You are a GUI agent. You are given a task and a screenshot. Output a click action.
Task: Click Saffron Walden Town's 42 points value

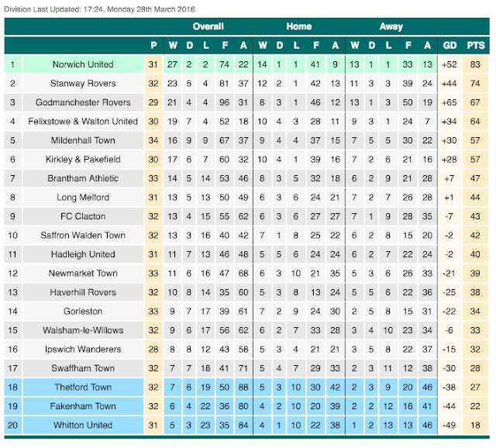(475, 236)
